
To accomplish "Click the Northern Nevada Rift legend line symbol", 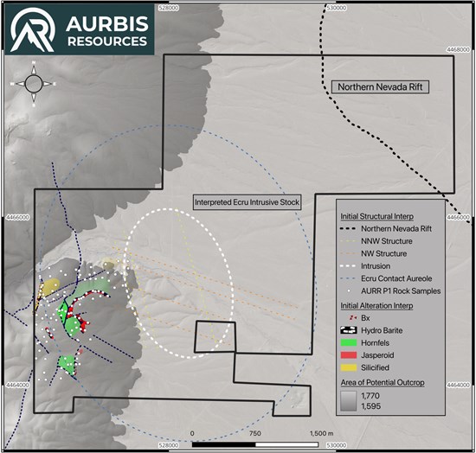I will 349,228.
